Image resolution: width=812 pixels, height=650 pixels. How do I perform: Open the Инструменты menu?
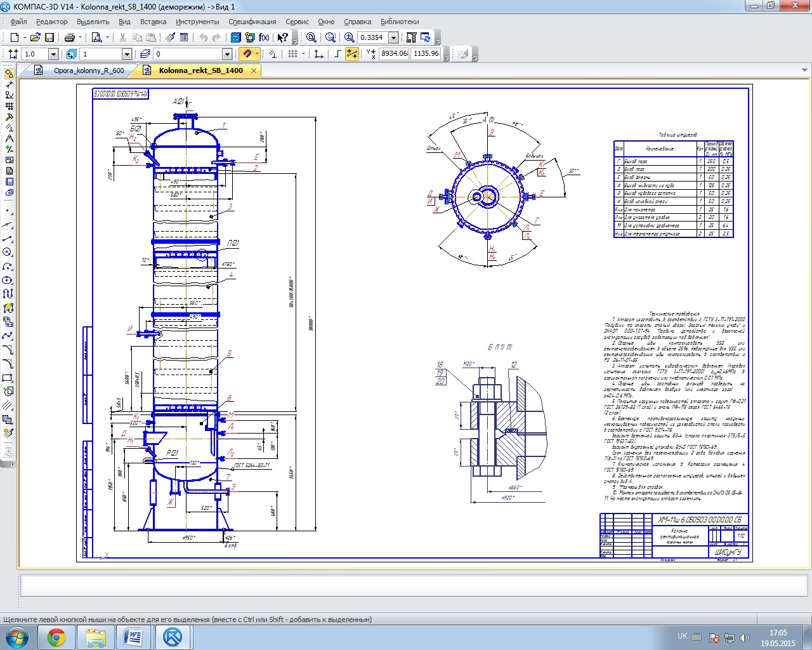tap(197, 22)
